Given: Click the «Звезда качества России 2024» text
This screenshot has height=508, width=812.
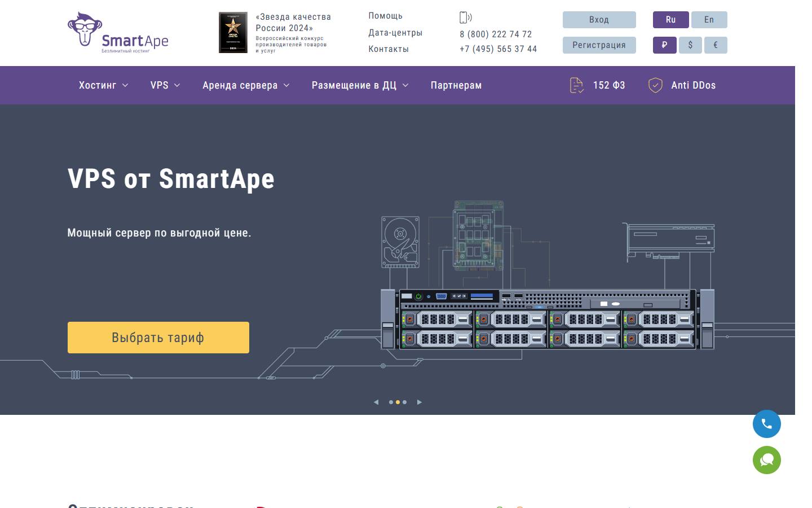Looking at the screenshot, I should (293, 23).
